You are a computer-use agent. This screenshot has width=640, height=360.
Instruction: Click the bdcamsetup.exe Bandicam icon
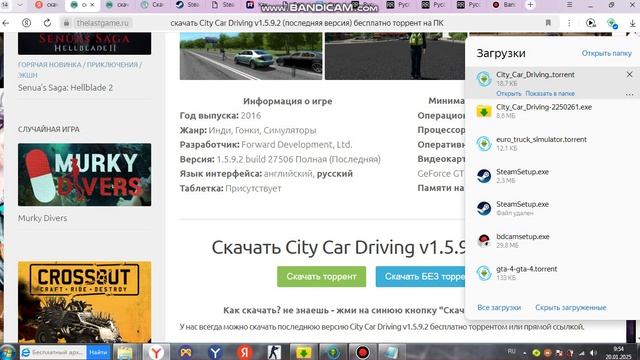click(x=484, y=240)
